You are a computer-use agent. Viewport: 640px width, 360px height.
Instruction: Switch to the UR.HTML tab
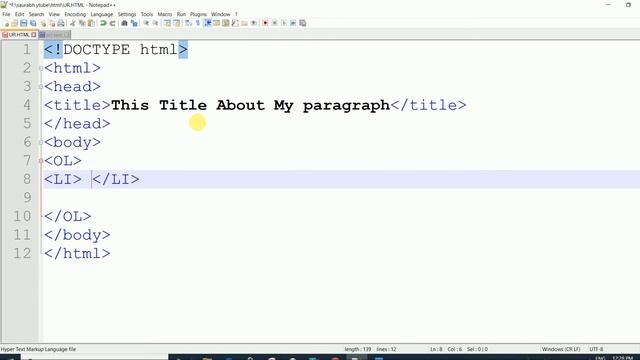pyautogui.click(x=19, y=35)
